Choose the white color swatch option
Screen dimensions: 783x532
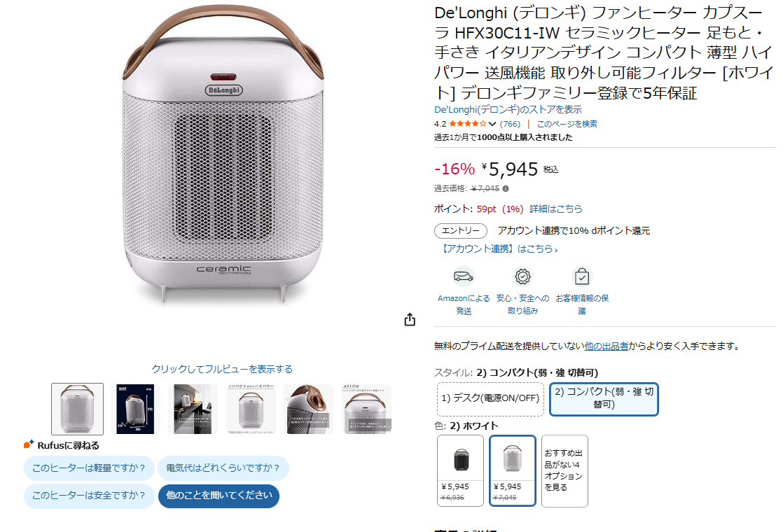pyautogui.click(x=513, y=470)
